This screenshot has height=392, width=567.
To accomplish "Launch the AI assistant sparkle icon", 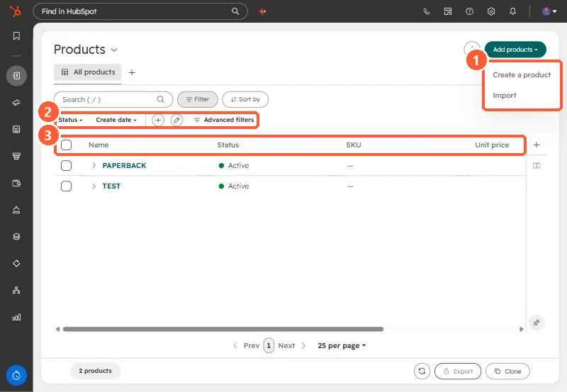I will (263, 11).
